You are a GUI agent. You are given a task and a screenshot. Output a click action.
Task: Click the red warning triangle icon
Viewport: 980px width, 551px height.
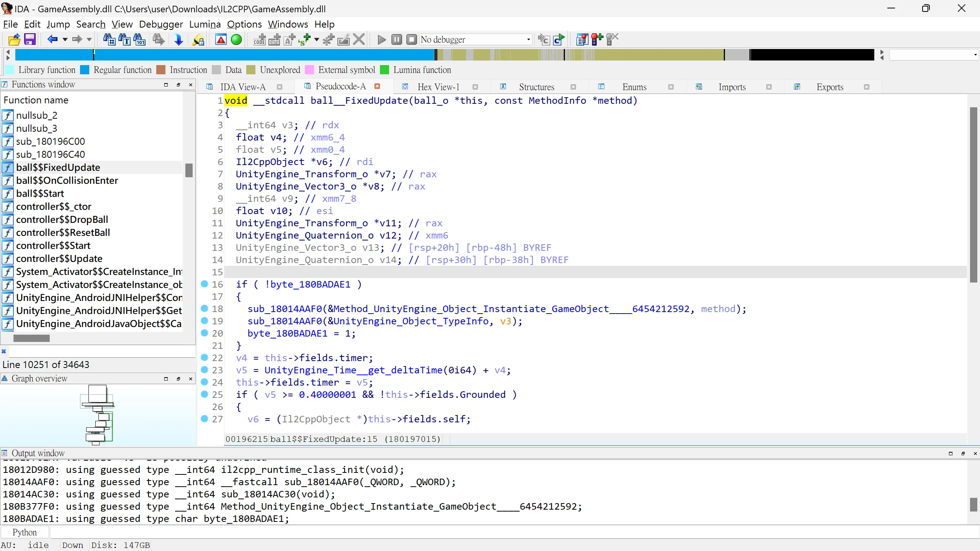pyautogui.click(x=221, y=39)
